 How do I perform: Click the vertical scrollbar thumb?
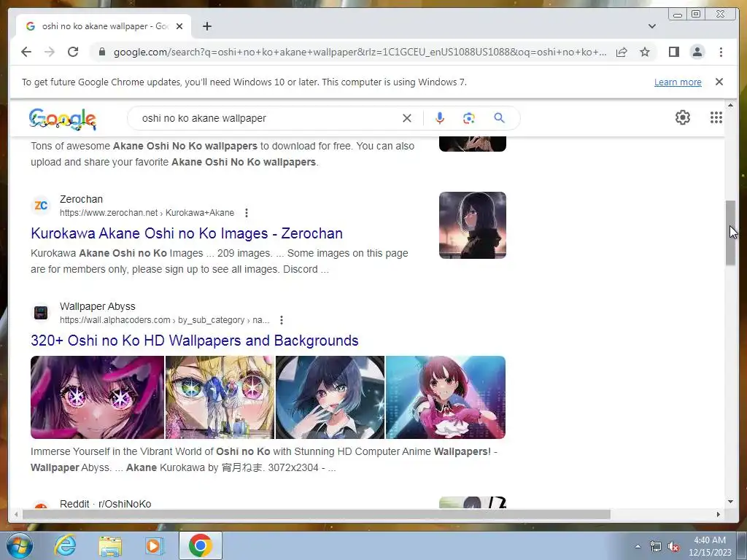tap(730, 233)
